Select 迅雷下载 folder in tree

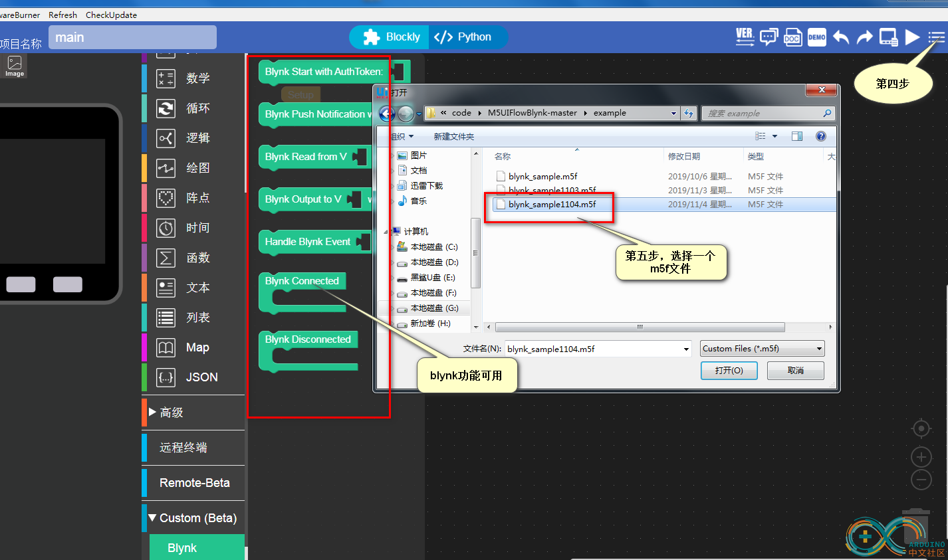click(x=426, y=185)
